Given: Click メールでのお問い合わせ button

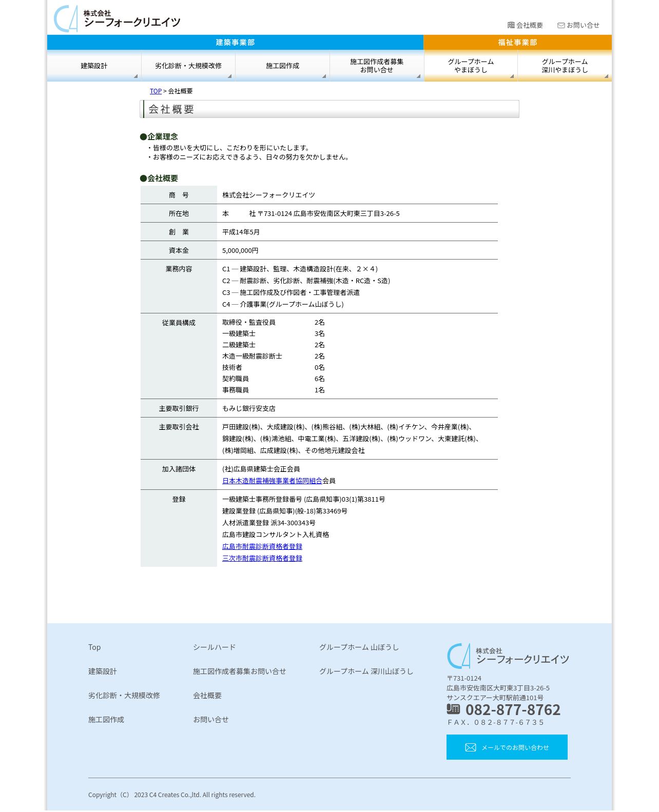Looking at the screenshot, I should 507,747.
